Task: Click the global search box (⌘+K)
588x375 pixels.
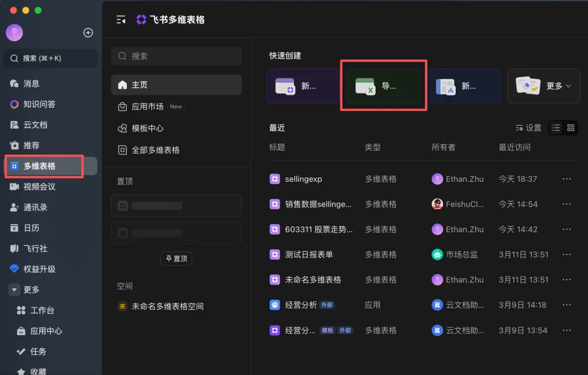Action: (50, 58)
